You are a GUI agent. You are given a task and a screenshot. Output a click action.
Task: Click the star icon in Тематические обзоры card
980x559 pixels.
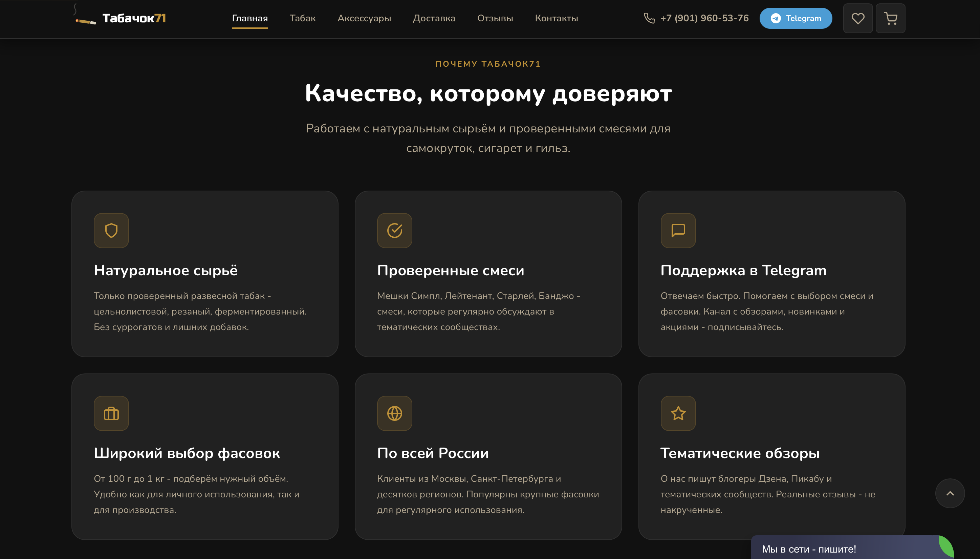678,413
